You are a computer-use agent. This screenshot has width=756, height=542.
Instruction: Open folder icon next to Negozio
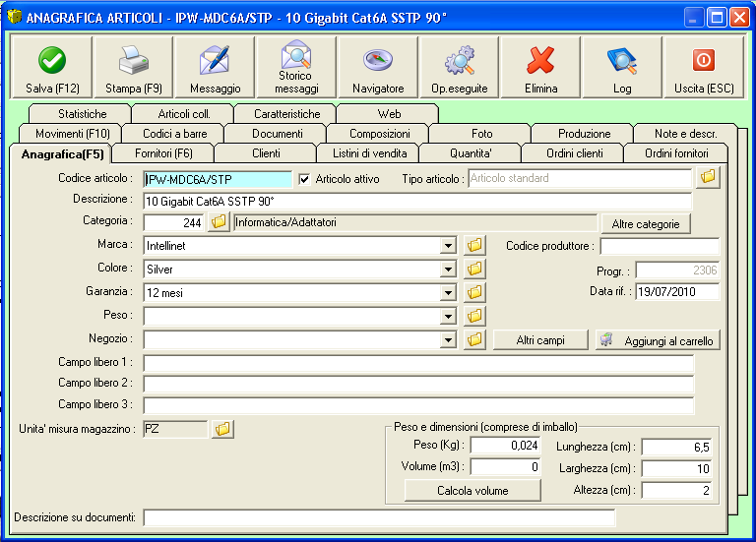(x=474, y=339)
